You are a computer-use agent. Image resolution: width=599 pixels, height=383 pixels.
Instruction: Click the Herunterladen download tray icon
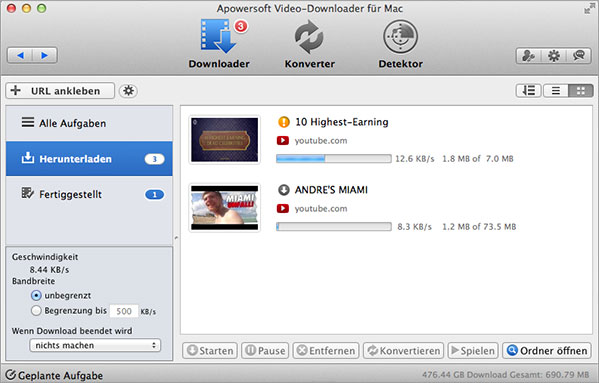pyautogui.click(x=28, y=158)
